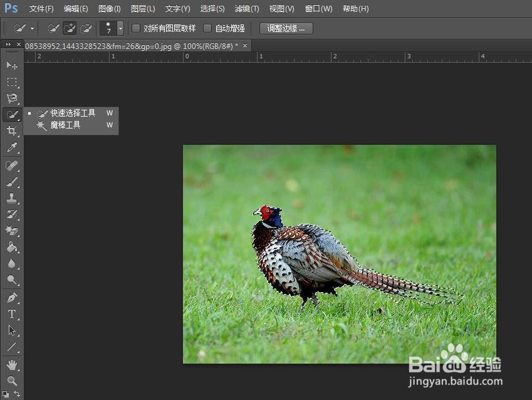
Task: Select the Zoom tool
Action: point(12,381)
